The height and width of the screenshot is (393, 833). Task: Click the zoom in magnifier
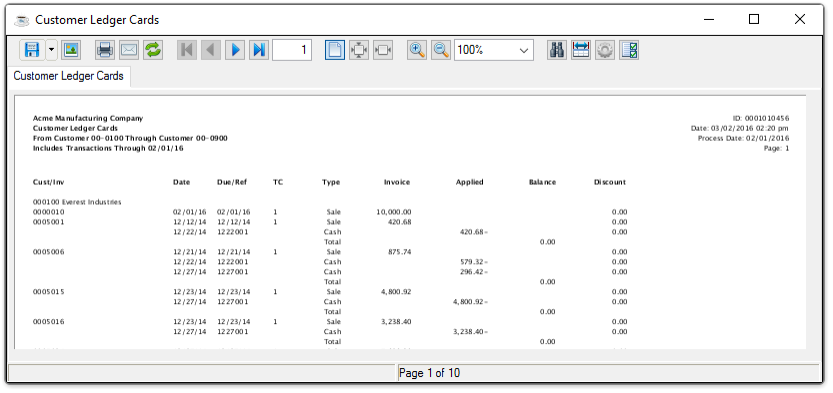(x=417, y=50)
